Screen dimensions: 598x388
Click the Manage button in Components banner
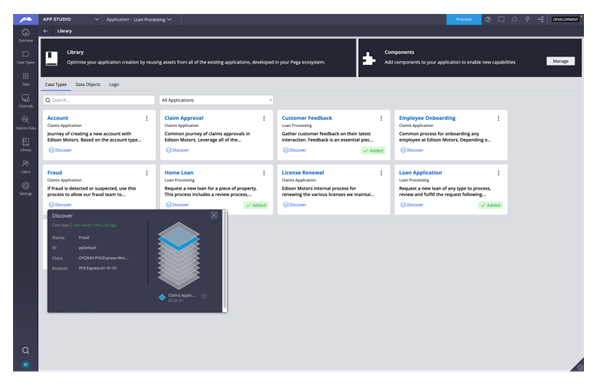point(560,61)
